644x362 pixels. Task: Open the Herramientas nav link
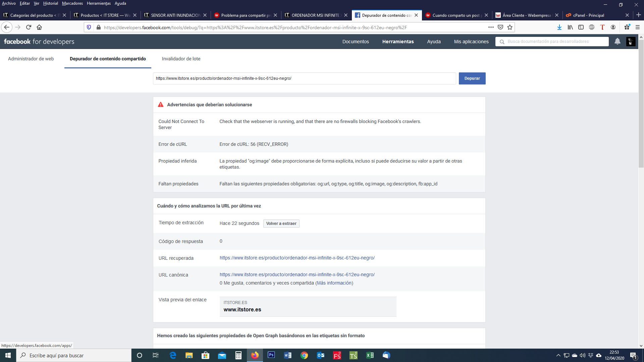point(398,42)
